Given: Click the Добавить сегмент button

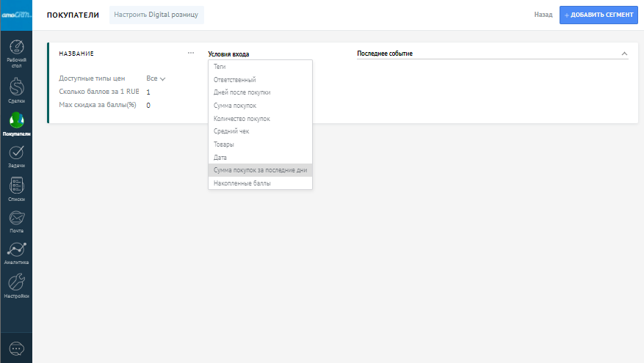Looking at the screenshot, I should [x=598, y=15].
